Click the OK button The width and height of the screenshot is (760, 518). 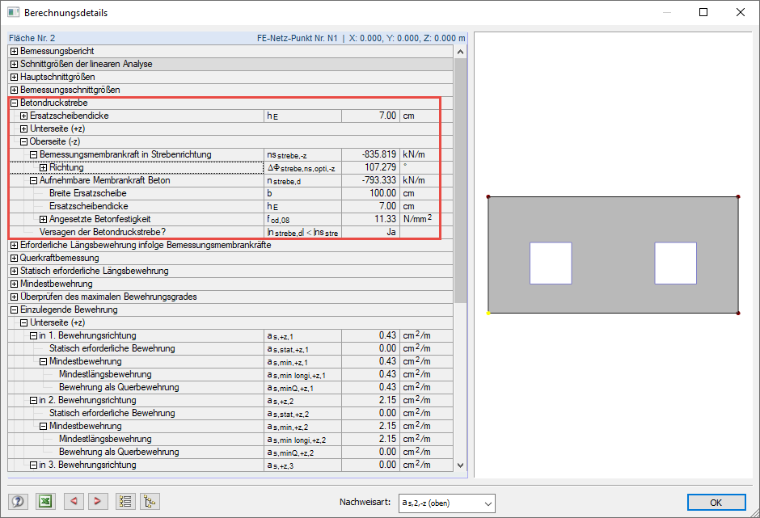pos(716,502)
